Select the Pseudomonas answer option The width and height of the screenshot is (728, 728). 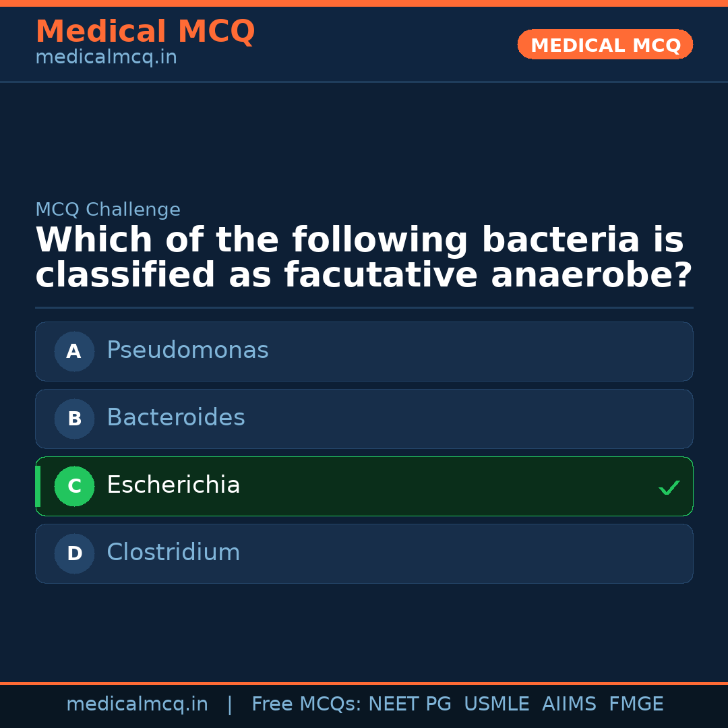187,351
